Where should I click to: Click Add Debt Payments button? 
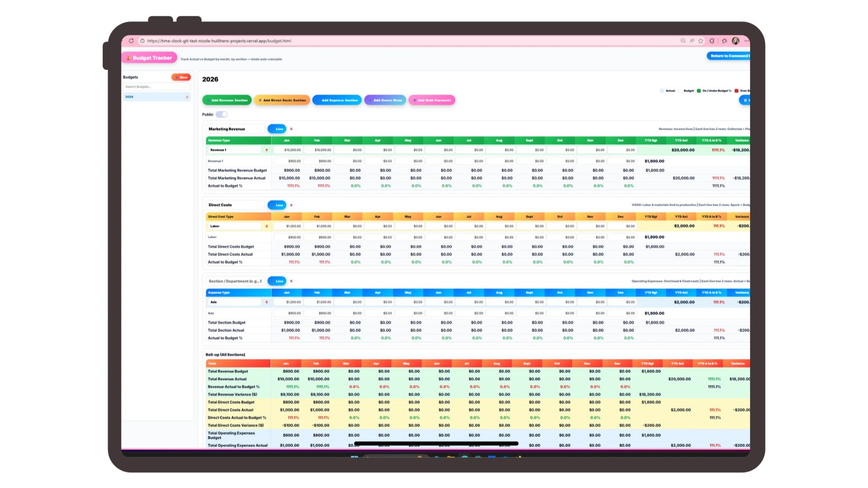tap(432, 100)
